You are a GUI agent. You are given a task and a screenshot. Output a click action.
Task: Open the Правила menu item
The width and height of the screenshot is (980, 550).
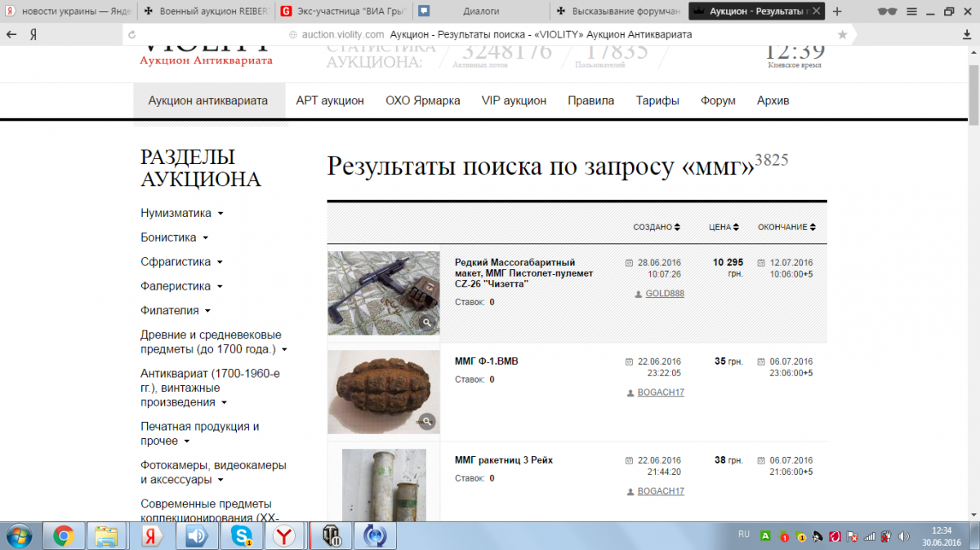591,101
